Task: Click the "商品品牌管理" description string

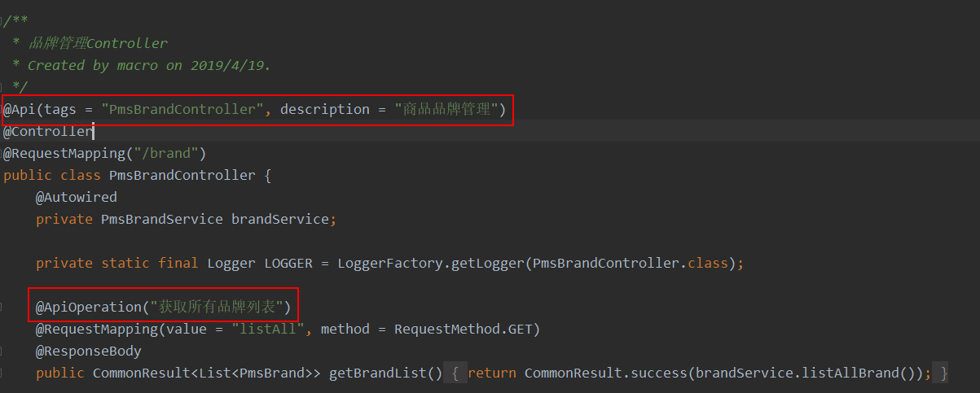Action: pos(446,109)
